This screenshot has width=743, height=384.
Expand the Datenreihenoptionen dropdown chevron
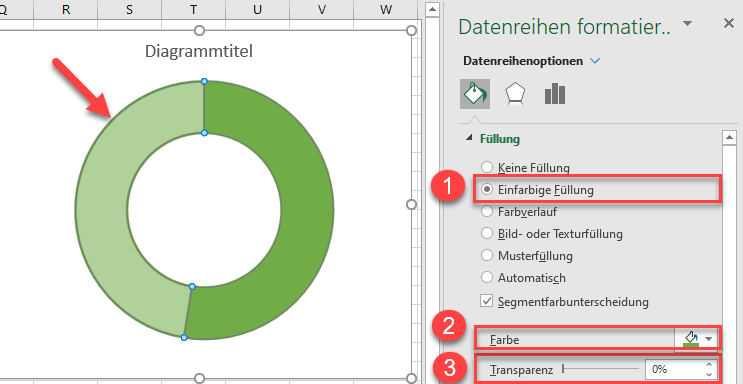pos(595,61)
